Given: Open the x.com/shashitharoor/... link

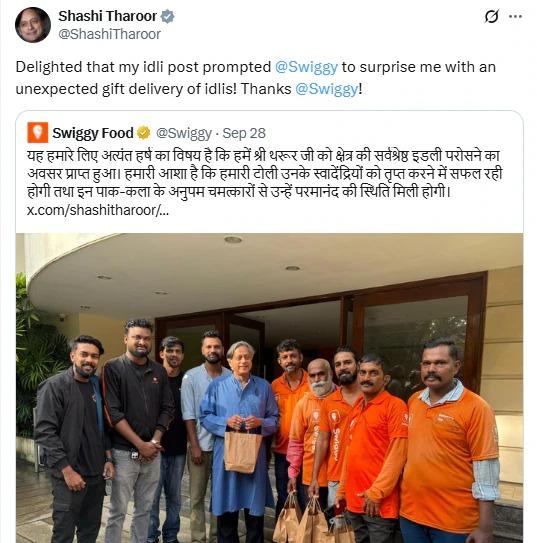Looking at the screenshot, I should (x=98, y=210).
